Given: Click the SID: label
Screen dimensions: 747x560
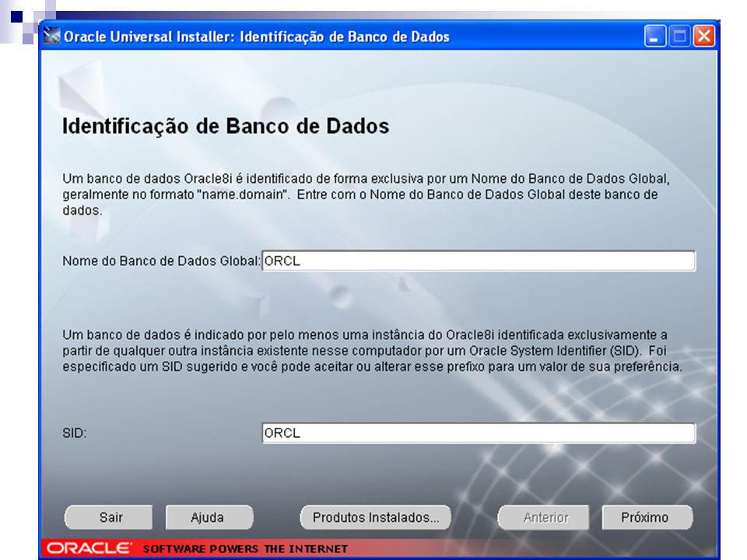Looking at the screenshot, I should tap(75, 433).
